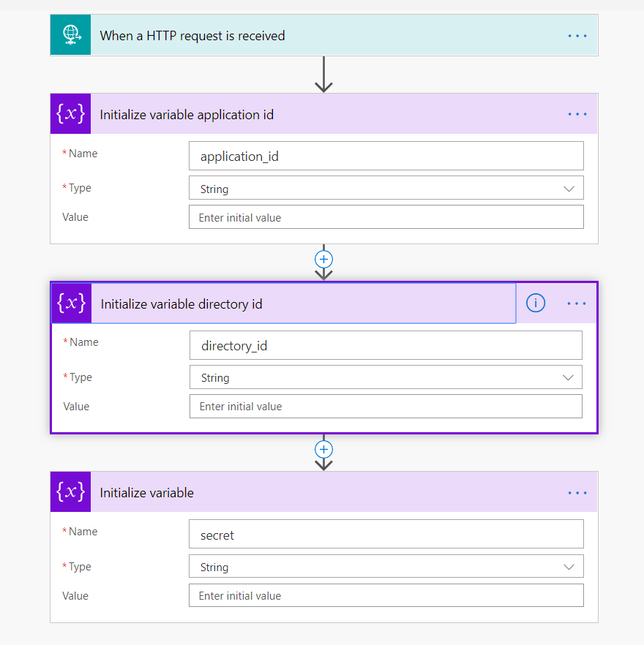Open ellipsis menu for directory id step

pos(577,303)
